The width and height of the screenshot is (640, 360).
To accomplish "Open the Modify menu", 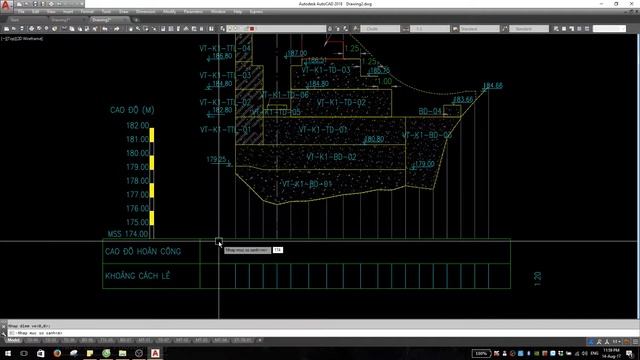I will [169, 12].
